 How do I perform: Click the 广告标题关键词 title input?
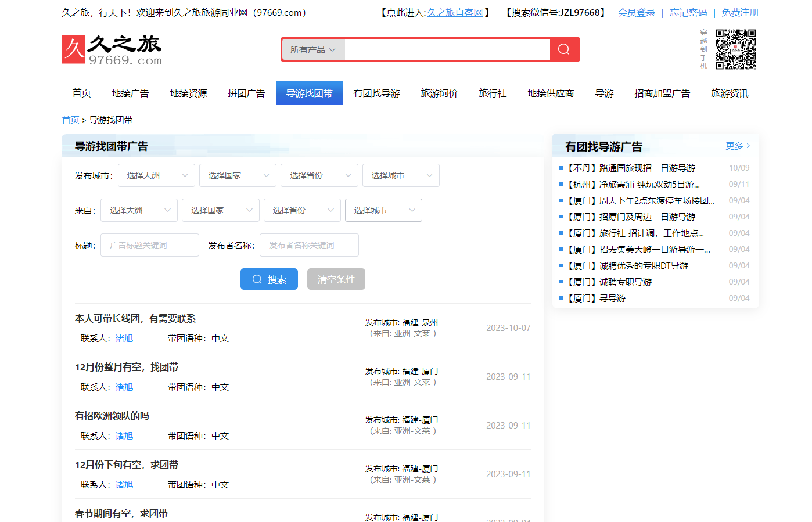click(150, 245)
